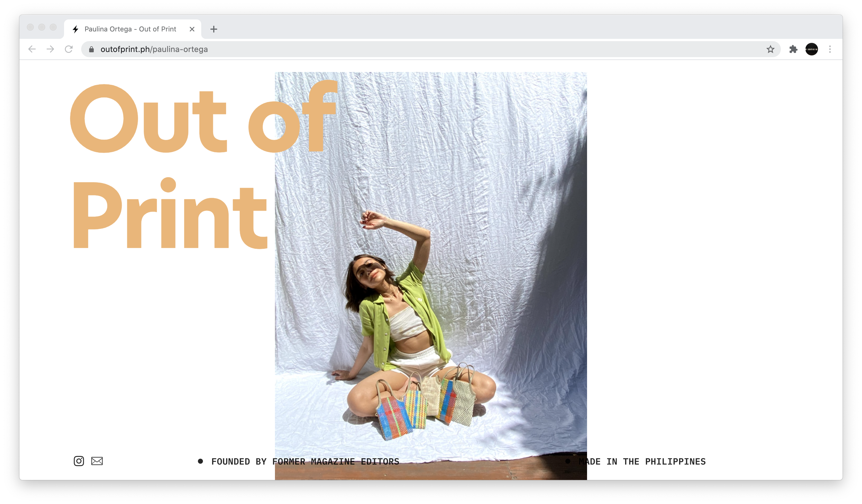Viewport: 862px width, 504px height.
Task: Click the yellow window minimize button
Action: tap(42, 27)
